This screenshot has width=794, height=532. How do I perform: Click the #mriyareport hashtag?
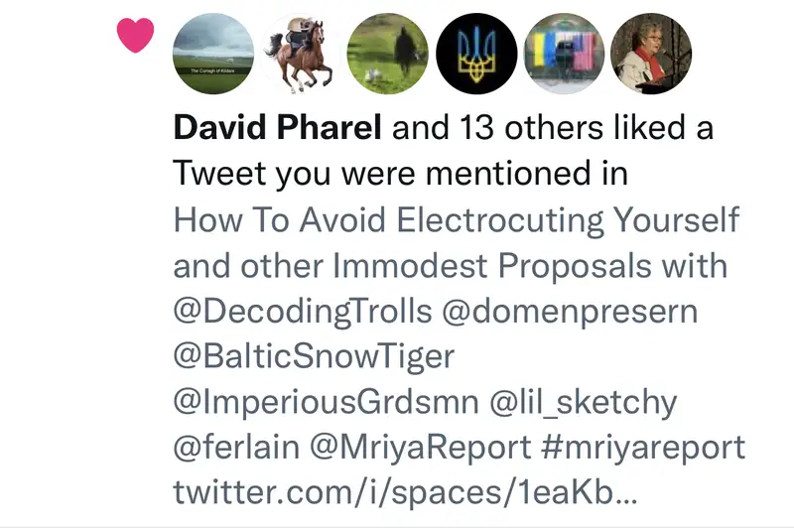coord(644,449)
